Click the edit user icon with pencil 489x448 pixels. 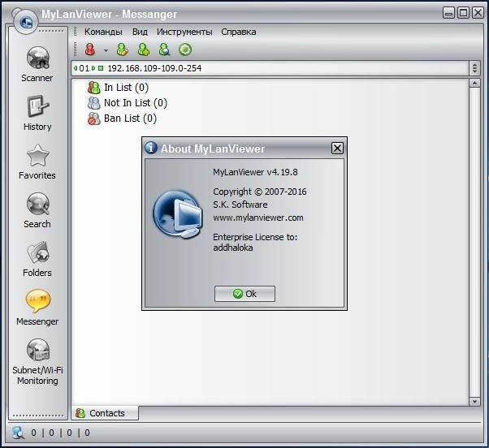[122, 50]
